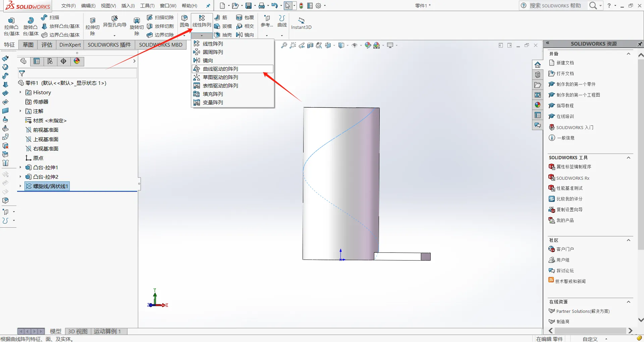644x342 pixels.
Task: Click the SOLIDWORKS help search field
Action: [555, 5]
